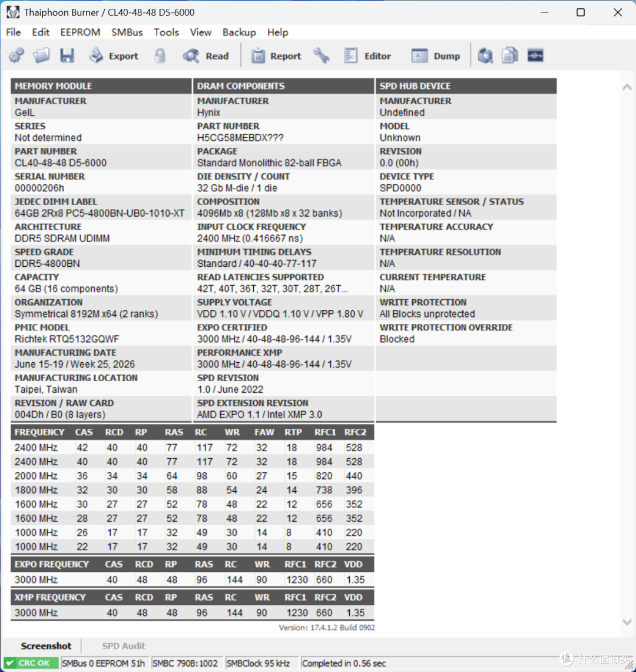Open the View menu
This screenshot has width=636, height=672.
(x=201, y=32)
